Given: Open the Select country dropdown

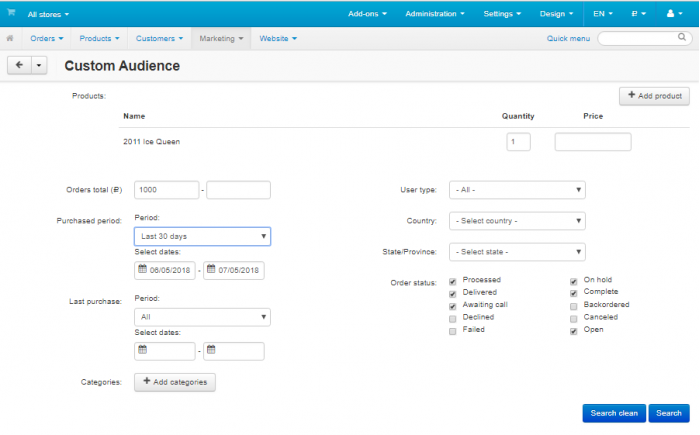Looking at the screenshot, I should (x=517, y=221).
